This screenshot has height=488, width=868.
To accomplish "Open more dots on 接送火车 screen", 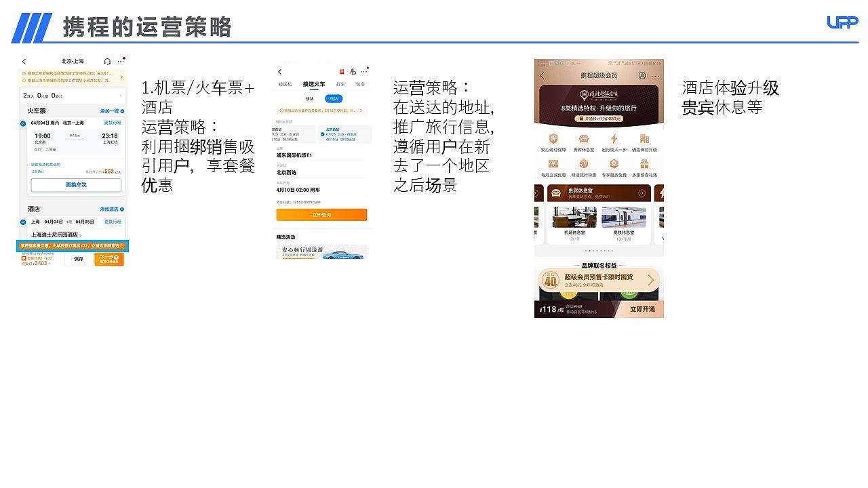I will tap(364, 72).
